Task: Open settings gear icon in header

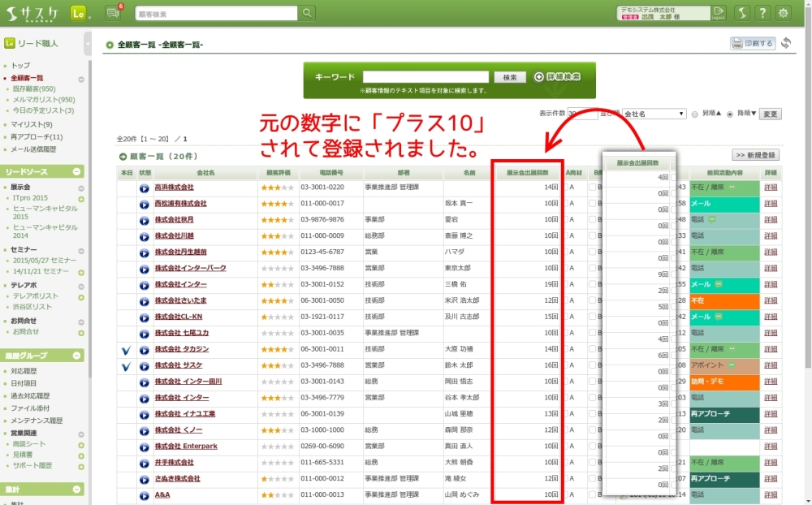Action: [x=783, y=13]
